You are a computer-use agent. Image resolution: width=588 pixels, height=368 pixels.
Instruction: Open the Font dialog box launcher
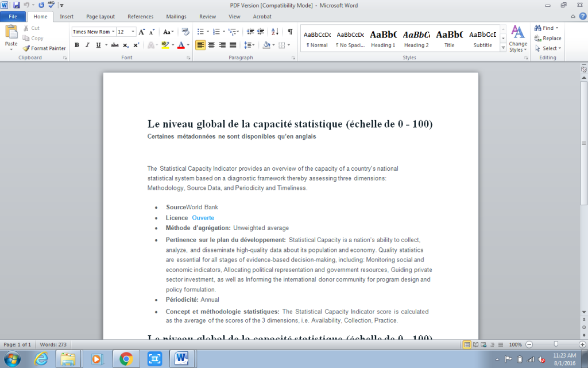[x=188, y=58]
